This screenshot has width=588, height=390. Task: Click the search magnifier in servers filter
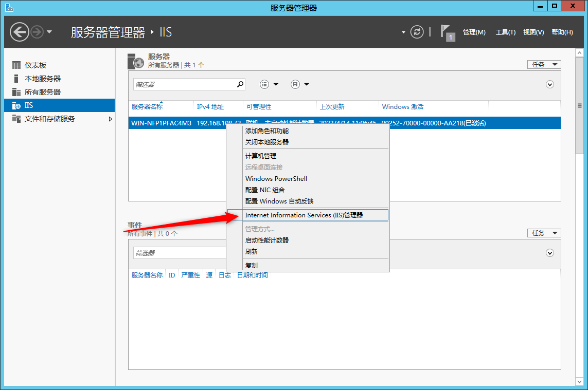click(x=240, y=84)
